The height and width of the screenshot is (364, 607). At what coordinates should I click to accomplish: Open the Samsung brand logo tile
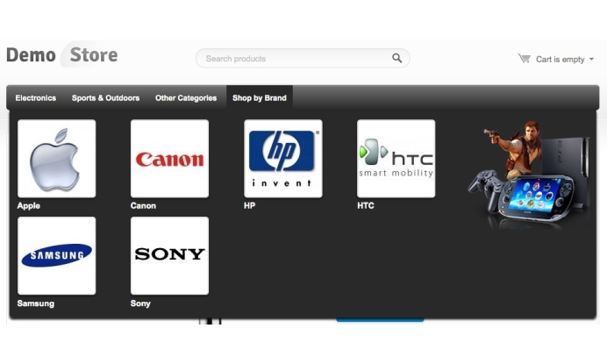click(56, 255)
